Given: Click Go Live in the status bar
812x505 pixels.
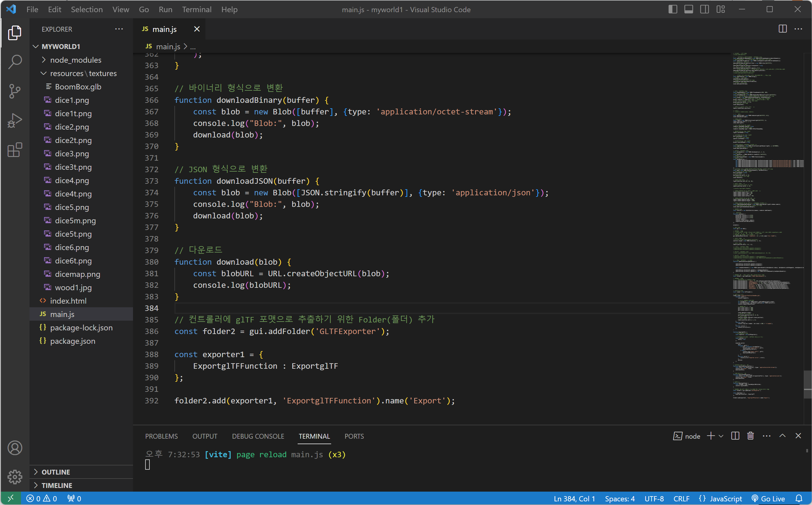Looking at the screenshot, I should (x=768, y=499).
